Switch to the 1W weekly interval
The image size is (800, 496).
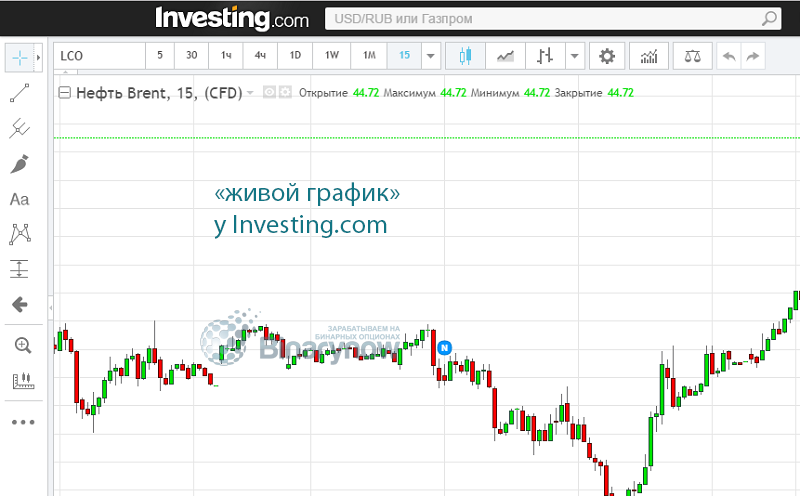332,56
